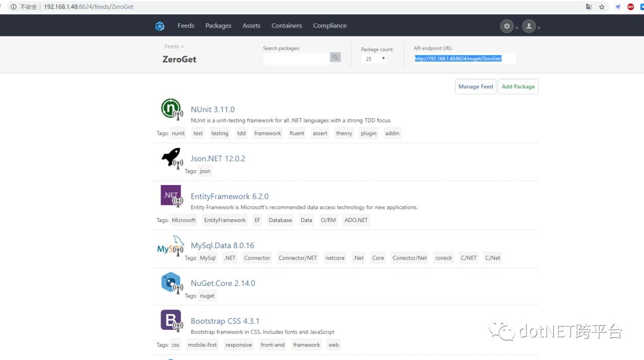This screenshot has width=644, height=360.
Task: Click the Feeds breadcrumb link
Action: pyautogui.click(x=172, y=47)
